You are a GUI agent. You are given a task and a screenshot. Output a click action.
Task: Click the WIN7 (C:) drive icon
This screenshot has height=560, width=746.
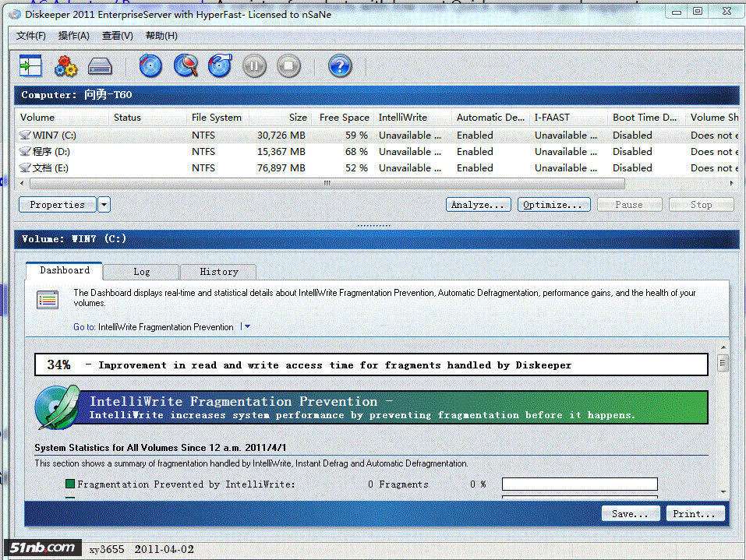click(25, 136)
